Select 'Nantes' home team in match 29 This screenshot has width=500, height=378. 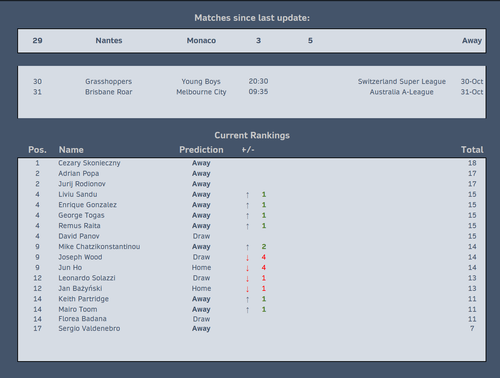click(109, 41)
